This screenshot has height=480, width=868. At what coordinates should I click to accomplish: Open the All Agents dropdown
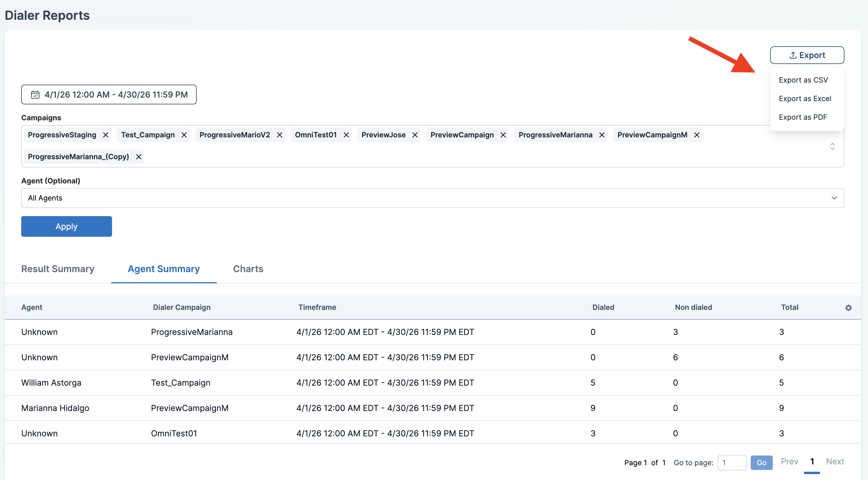coord(432,198)
